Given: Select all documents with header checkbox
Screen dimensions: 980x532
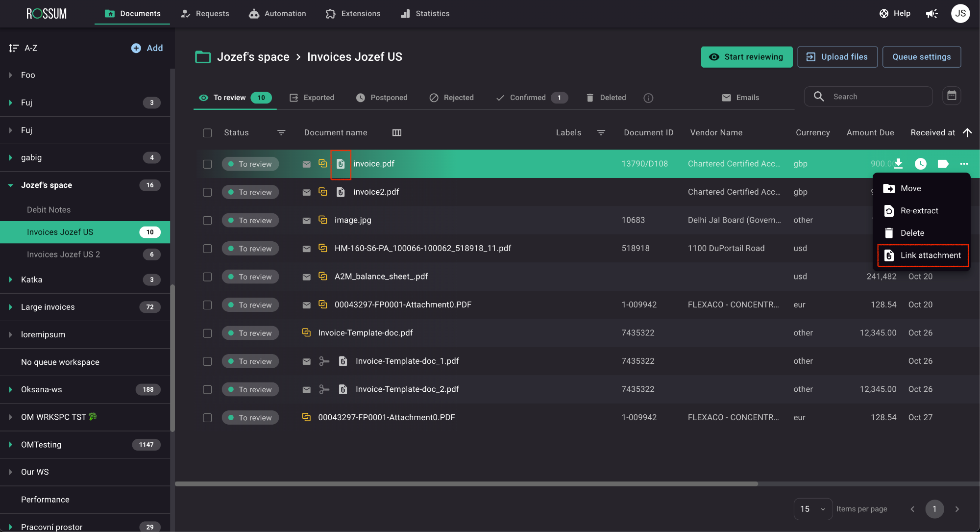Looking at the screenshot, I should (207, 133).
